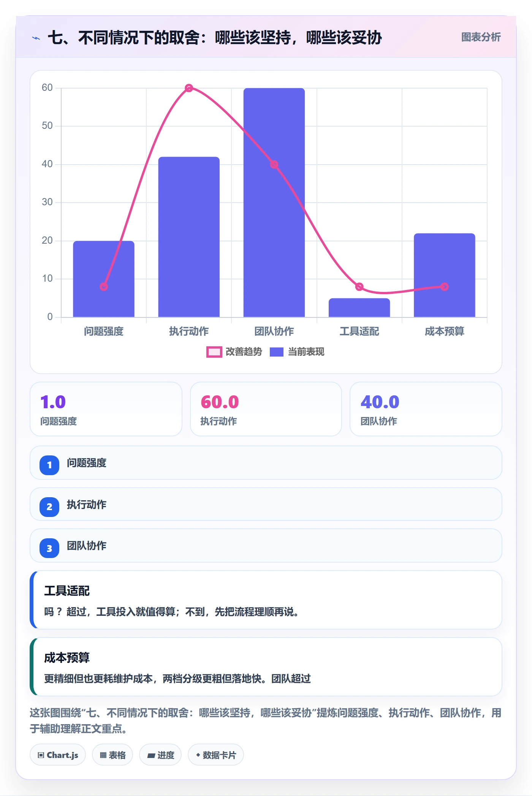Open the 团队协作 list row
The height and width of the screenshot is (796, 532).
266,545
